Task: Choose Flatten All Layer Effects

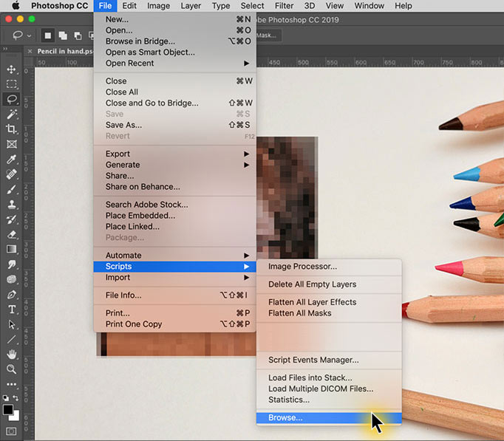Action: (329, 302)
